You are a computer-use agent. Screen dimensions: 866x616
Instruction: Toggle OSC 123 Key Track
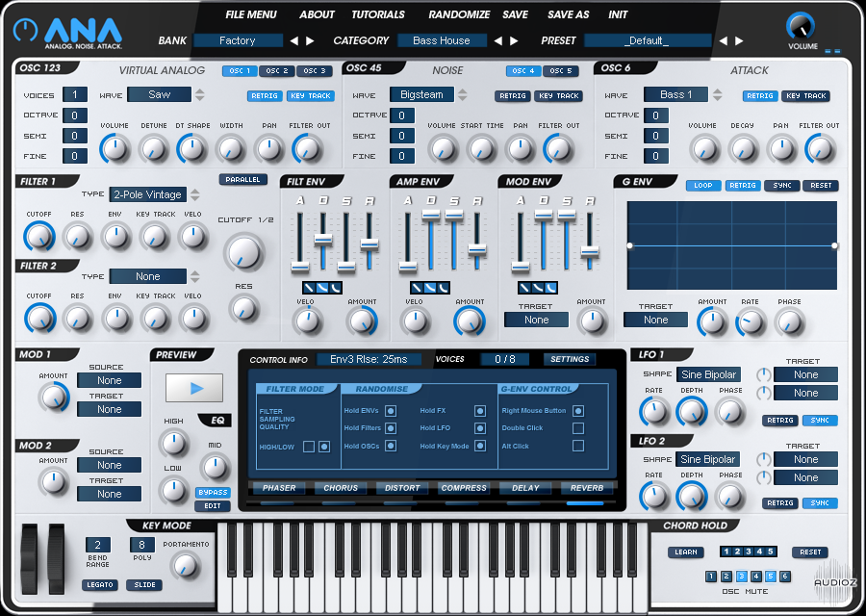point(311,96)
